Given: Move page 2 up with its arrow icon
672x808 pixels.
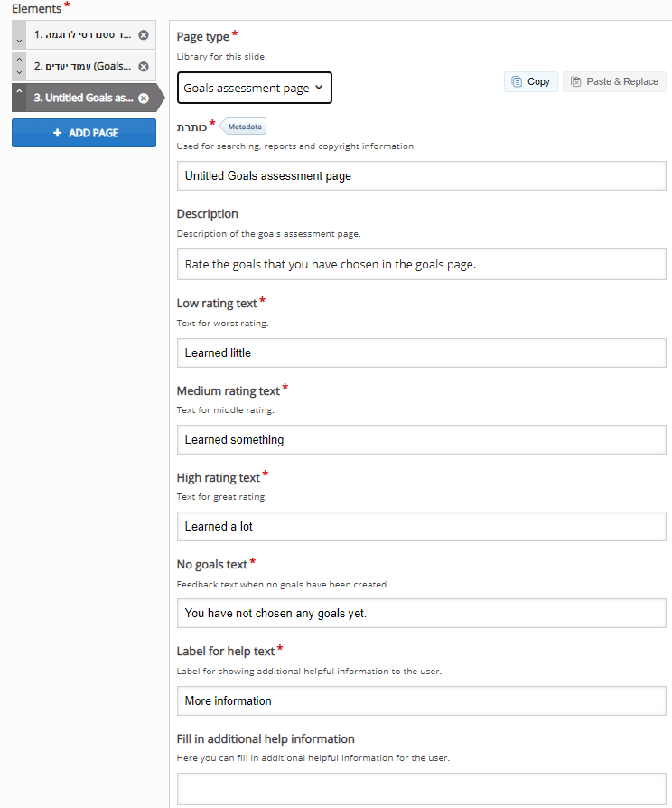Looking at the screenshot, I should point(18,61).
